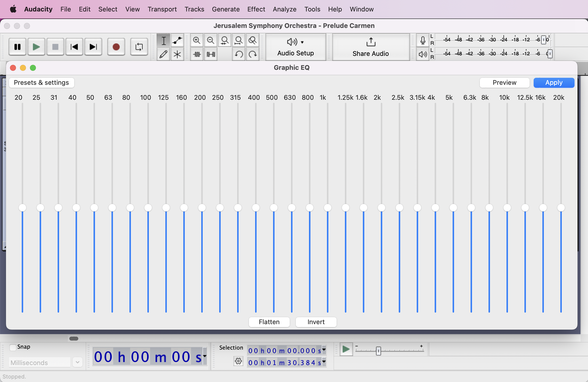Fit selection to width zoom icon
The width and height of the screenshot is (588, 382).
coord(225,40)
